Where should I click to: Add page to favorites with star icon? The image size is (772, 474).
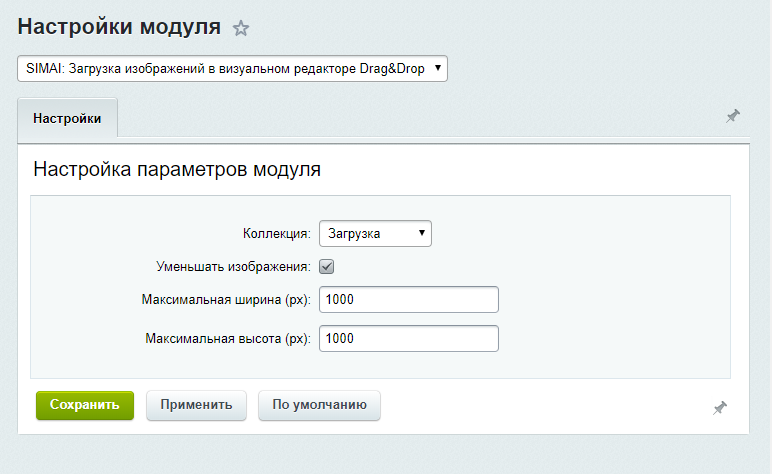click(241, 29)
